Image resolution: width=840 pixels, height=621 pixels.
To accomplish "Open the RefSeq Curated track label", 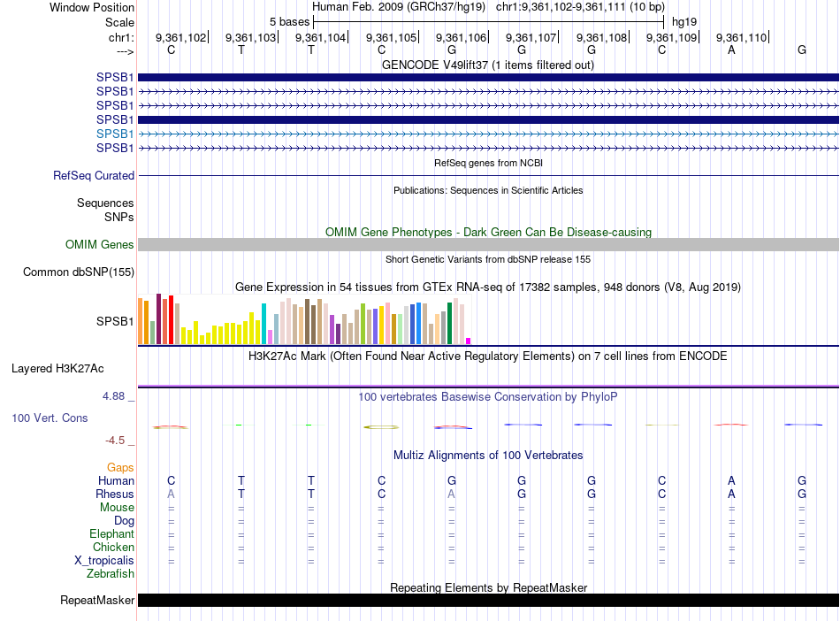I will pos(94,176).
